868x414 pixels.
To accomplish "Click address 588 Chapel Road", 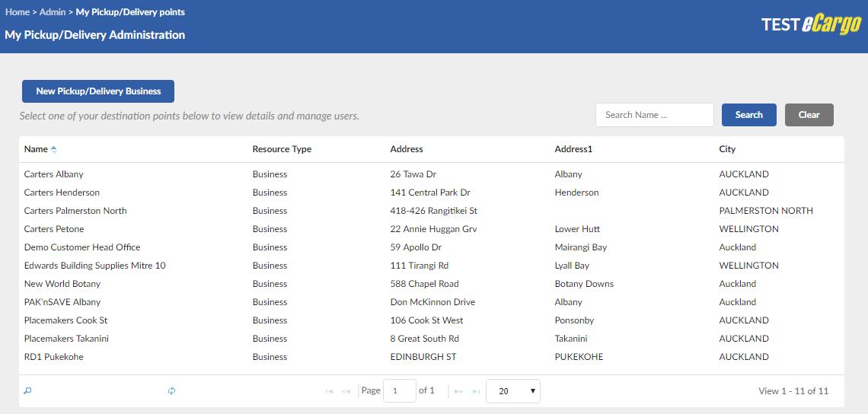I will 425,283.
